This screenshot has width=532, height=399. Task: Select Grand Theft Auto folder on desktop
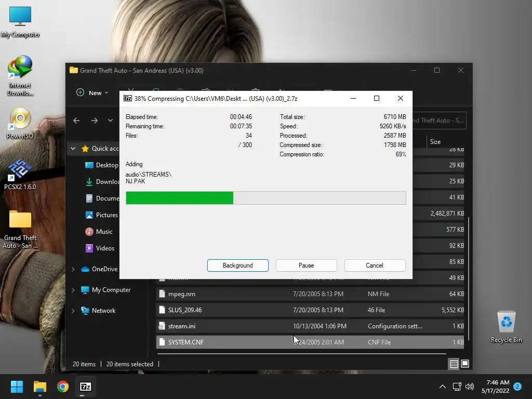coord(20,229)
